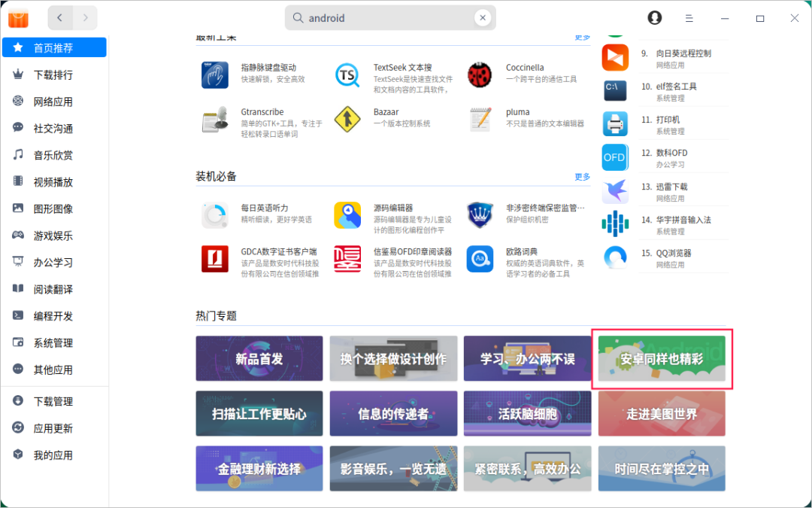Screen dimensions: 812x508
Task: Open 社交沟通 category
Action: (x=54, y=129)
